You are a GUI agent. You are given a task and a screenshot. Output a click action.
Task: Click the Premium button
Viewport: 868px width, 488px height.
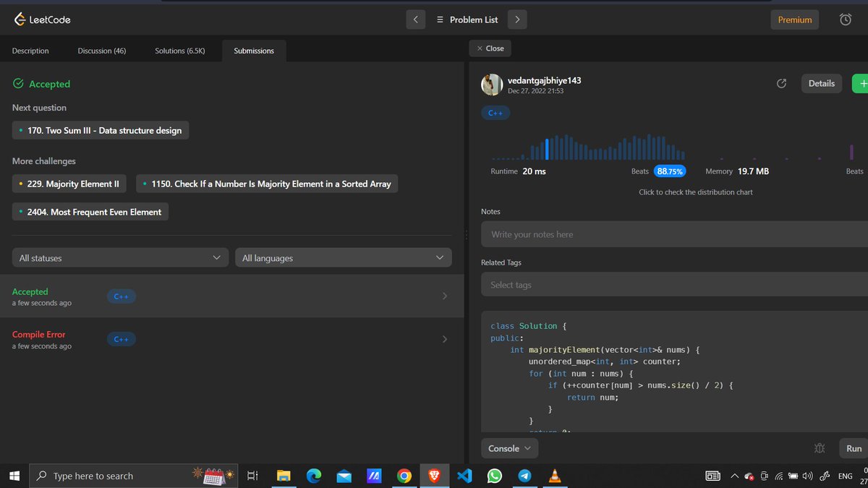click(x=794, y=20)
